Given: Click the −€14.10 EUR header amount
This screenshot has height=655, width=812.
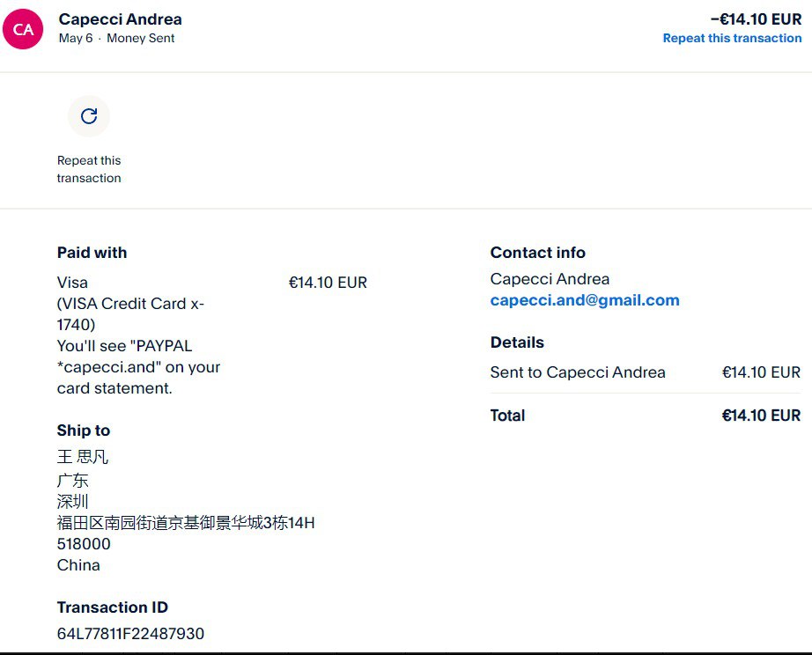Looking at the screenshot, I should [x=756, y=18].
